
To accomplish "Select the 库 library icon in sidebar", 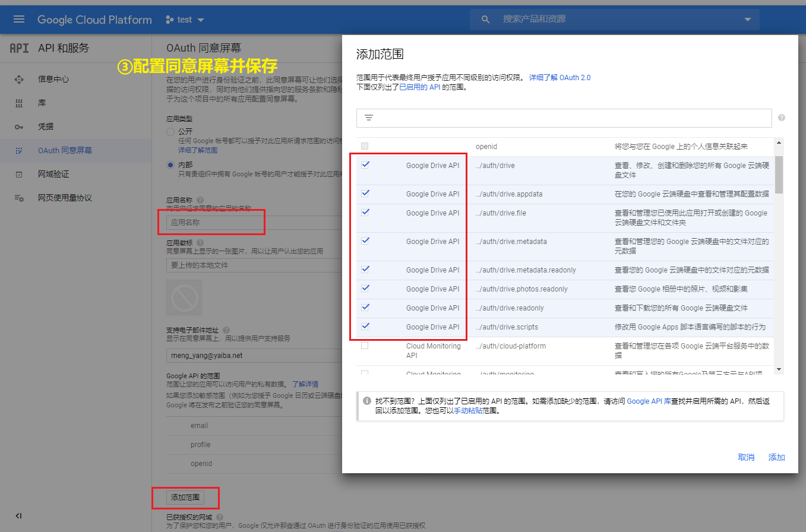I will (20, 102).
